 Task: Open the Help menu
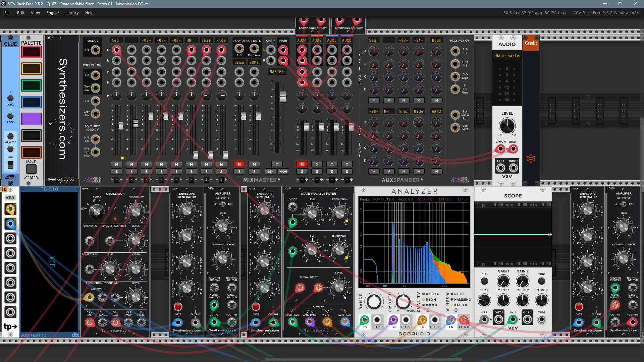tap(89, 13)
